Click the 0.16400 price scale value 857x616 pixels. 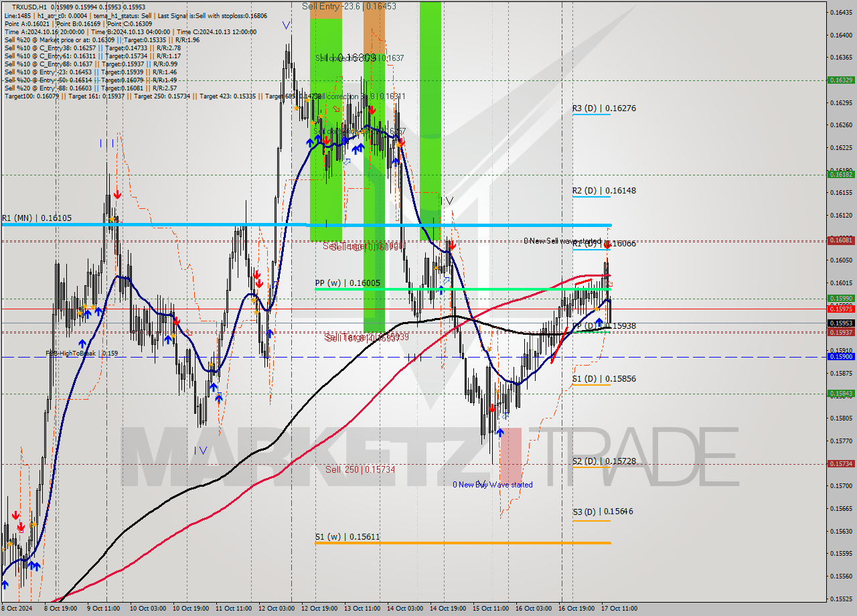pos(841,35)
